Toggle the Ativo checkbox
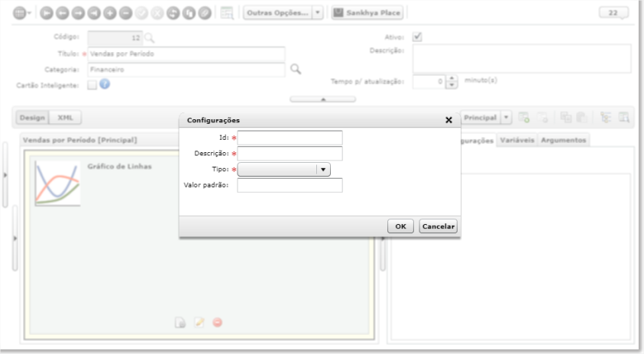 (x=417, y=37)
